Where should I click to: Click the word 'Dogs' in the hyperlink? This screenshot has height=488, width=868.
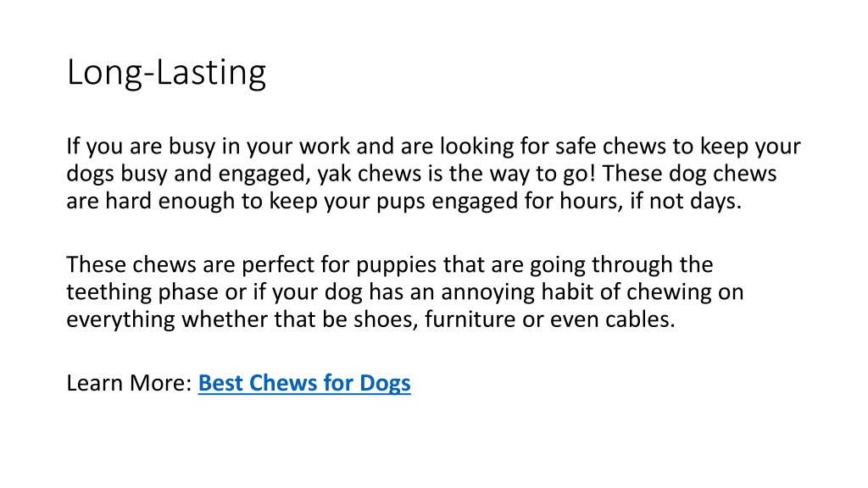pyautogui.click(x=386, y=384)
